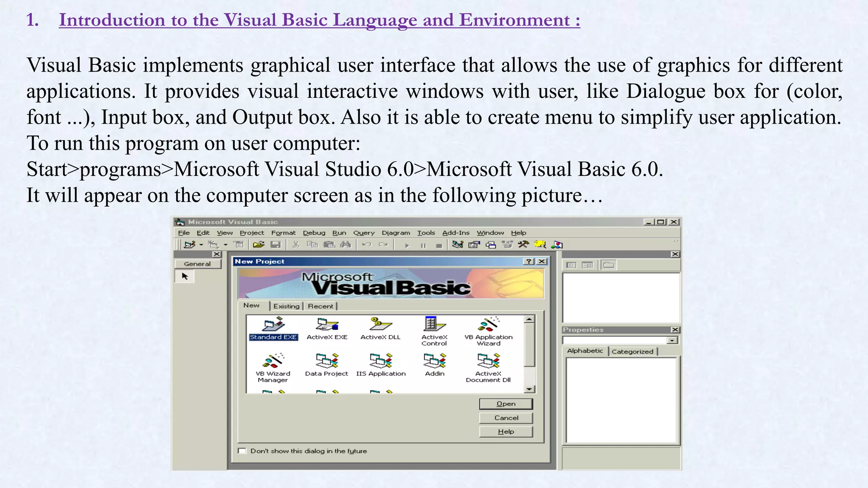Open the Introduction to Visual Basic heading link
Screen dimensions: 868x488
320,20
